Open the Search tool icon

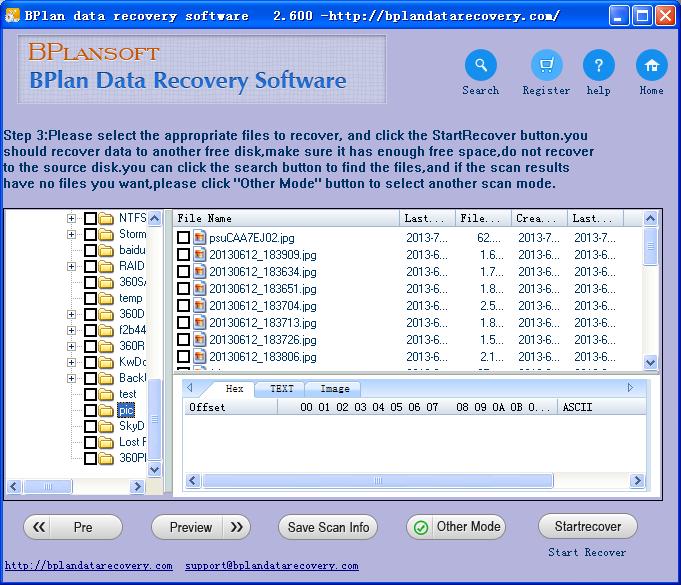480,66
